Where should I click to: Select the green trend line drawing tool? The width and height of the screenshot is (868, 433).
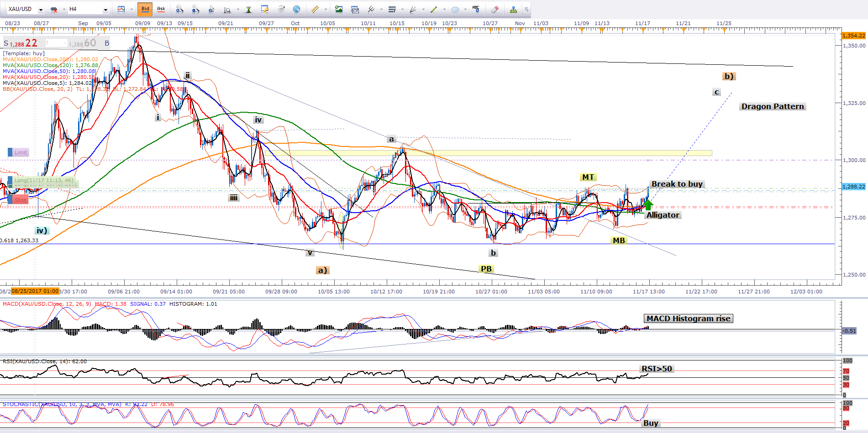click(434, 9)
